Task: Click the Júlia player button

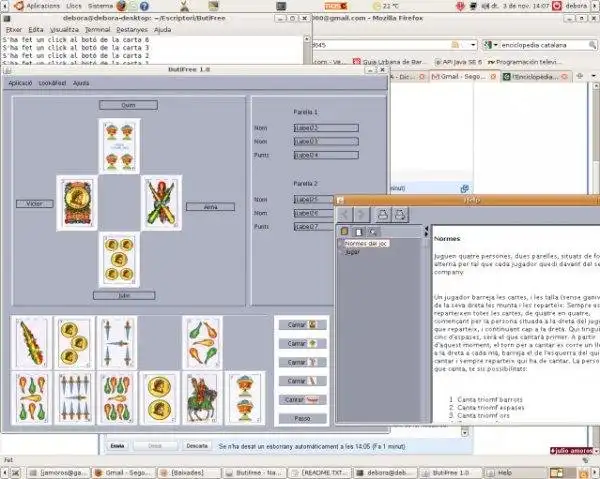Action: [x=124, y=295]
